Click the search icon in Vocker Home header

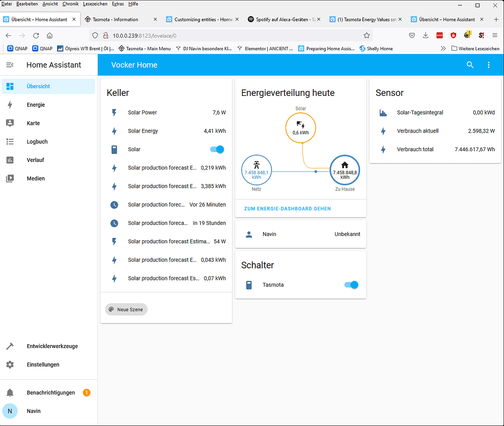(x=470, y=65)
